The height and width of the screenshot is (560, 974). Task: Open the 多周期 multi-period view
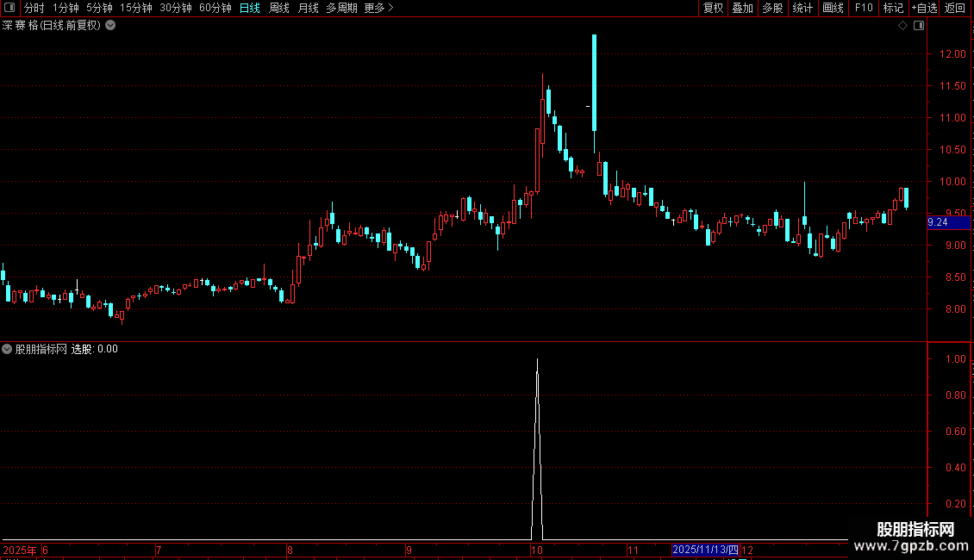point(341,8)
